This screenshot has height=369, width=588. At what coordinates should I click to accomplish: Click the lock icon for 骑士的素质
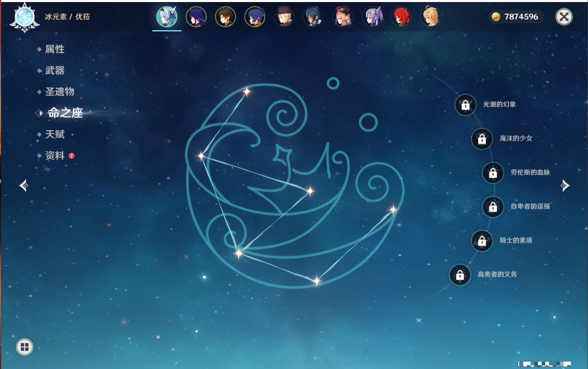coord(482,241)
